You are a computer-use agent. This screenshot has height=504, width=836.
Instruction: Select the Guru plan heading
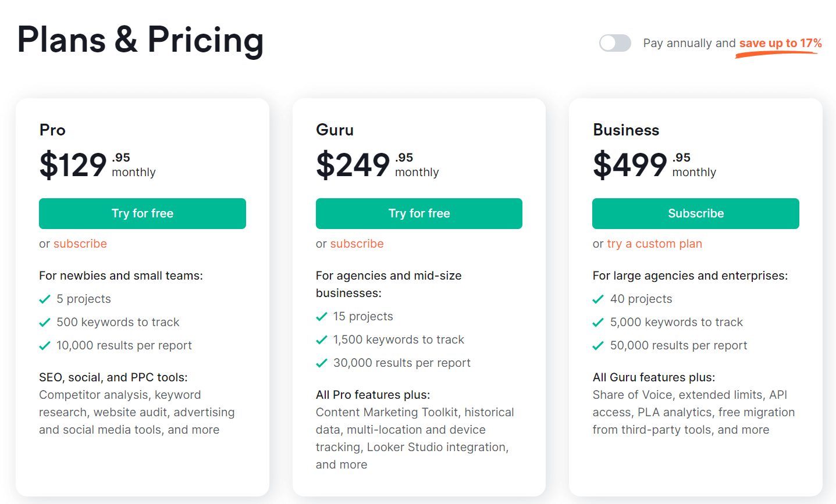point(335,130)
